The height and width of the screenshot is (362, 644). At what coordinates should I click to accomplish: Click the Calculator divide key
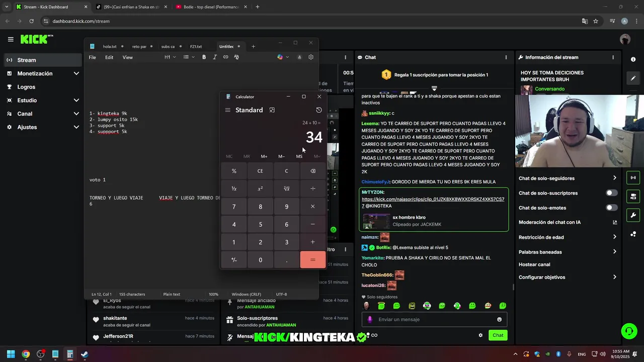[x=312, y=189]
